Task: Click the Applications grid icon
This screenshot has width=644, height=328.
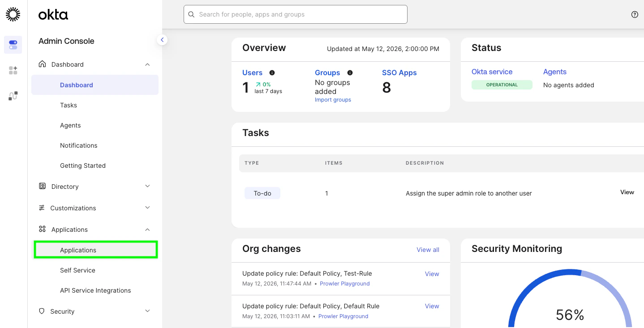Action: [x=43, y=229]
